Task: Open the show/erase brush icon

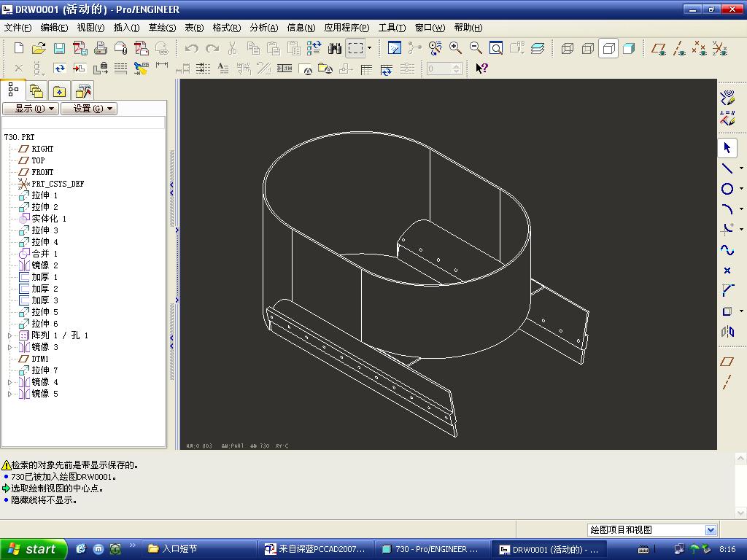Action: click(x=141, y=69)
